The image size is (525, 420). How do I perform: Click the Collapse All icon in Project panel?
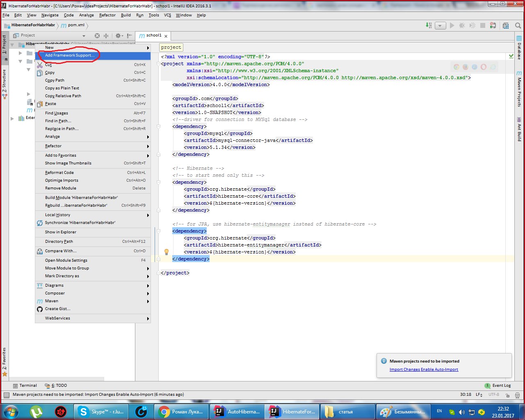coord(106,36)
